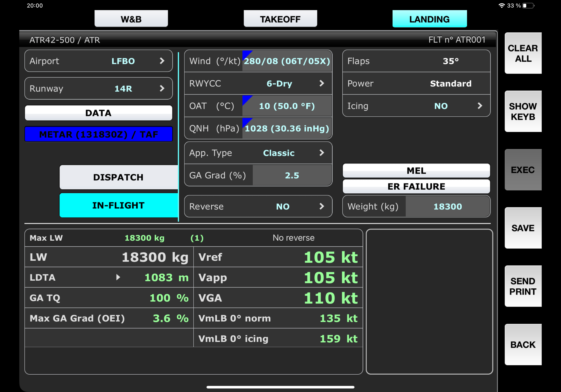Select the IN-FLIGHT mode

118,205
